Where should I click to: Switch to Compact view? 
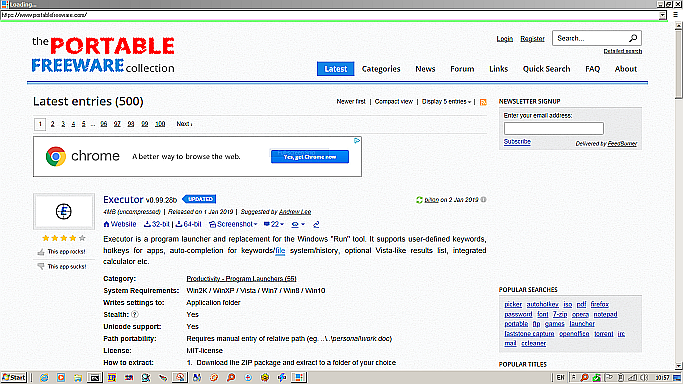[x=394, y=101]
